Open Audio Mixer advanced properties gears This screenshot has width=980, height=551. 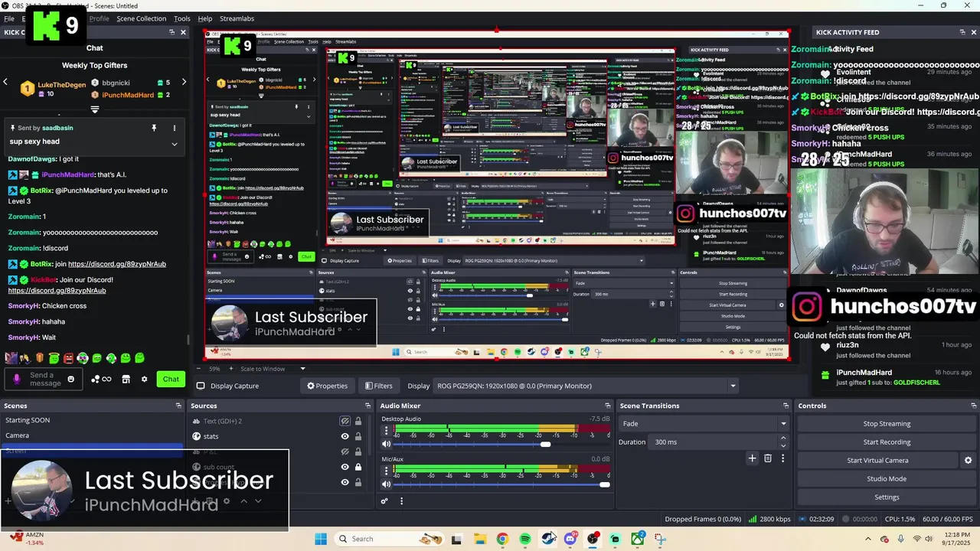click(x=384, y=501)
